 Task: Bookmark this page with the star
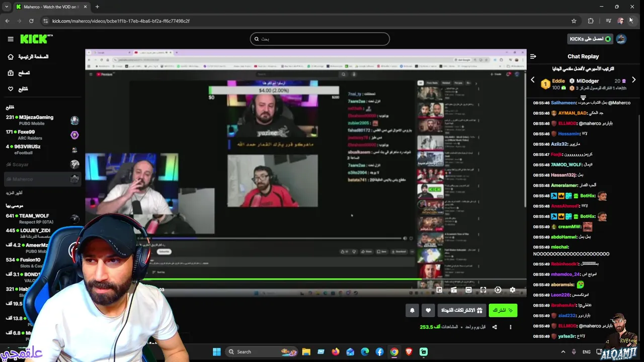point(574,21)
